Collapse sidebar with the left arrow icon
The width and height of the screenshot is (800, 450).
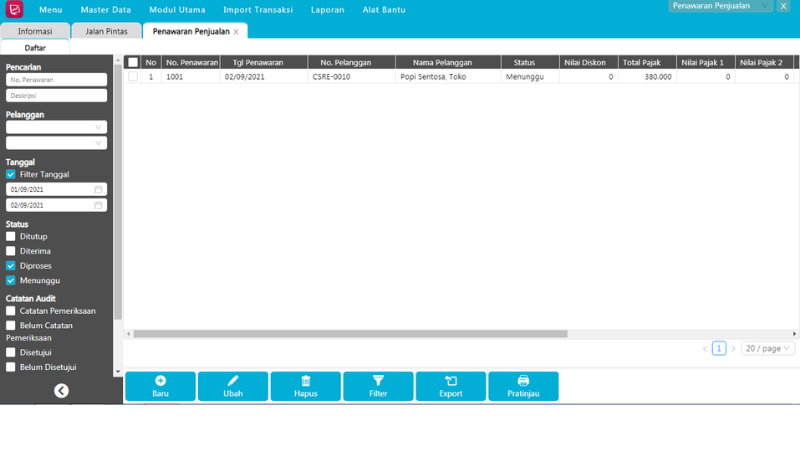click(x=61, y=391)
